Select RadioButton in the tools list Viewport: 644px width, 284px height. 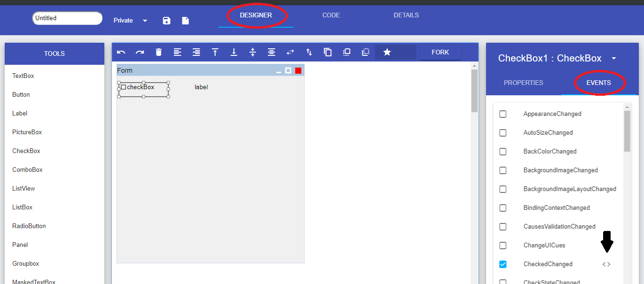(x=29, y=226)
